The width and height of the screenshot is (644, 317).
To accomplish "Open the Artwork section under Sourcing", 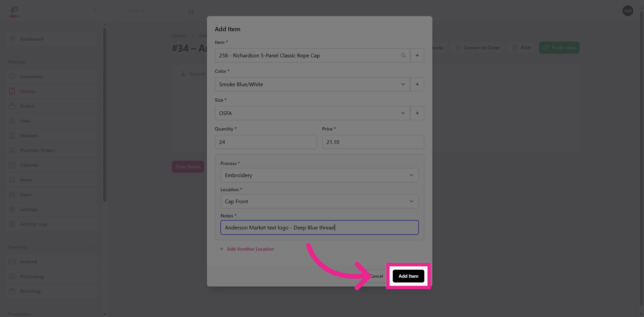I will (x=29, y=262).
